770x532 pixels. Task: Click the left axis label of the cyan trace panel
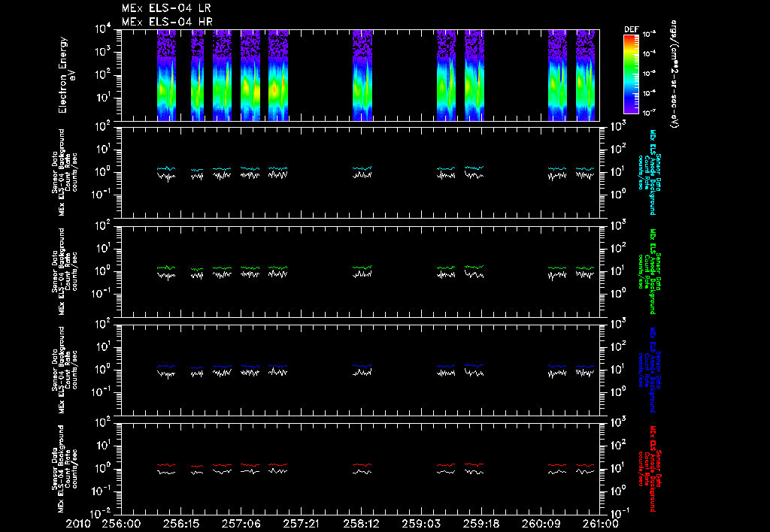tap(64, 172)
